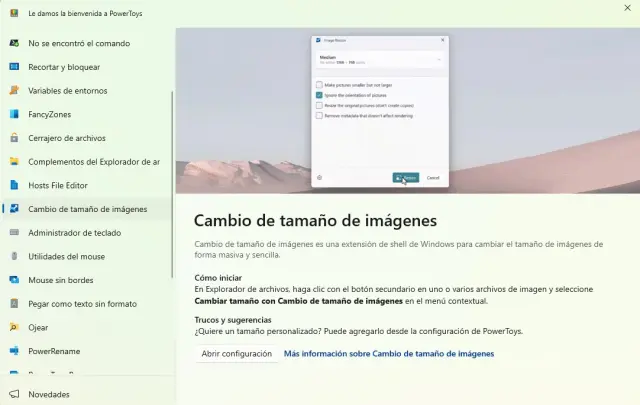Click the FancyZones icon in the sidebar
This screenshot has width=640, height=405.
pyautogui.click(x=14, y=114)
